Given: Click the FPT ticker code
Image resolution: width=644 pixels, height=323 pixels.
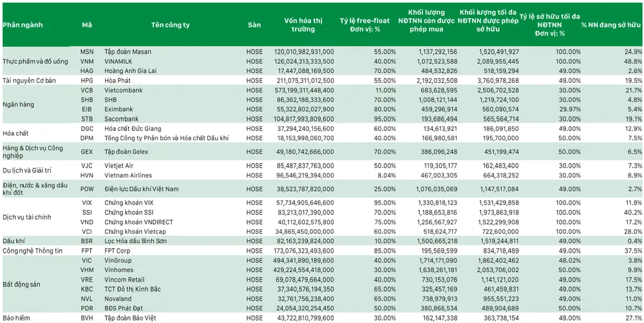Looking at the screenshot, I should click(87, 250).
